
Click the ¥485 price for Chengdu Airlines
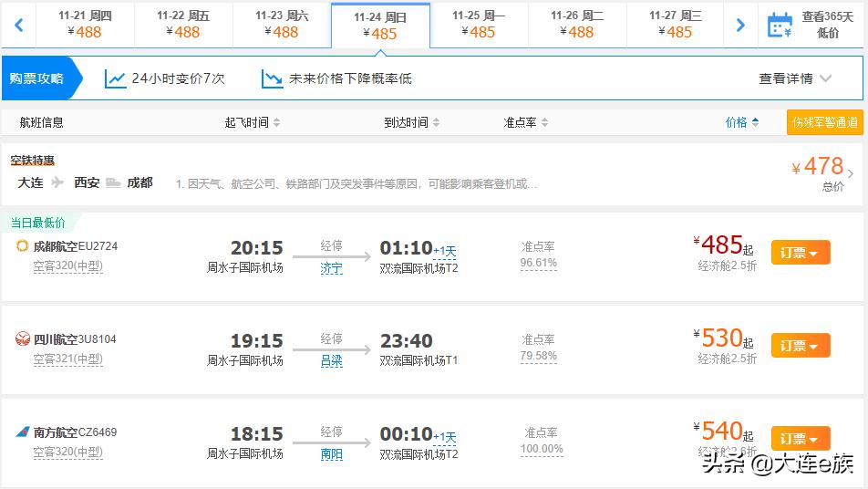pyautogui.click(x=722, y=245)
